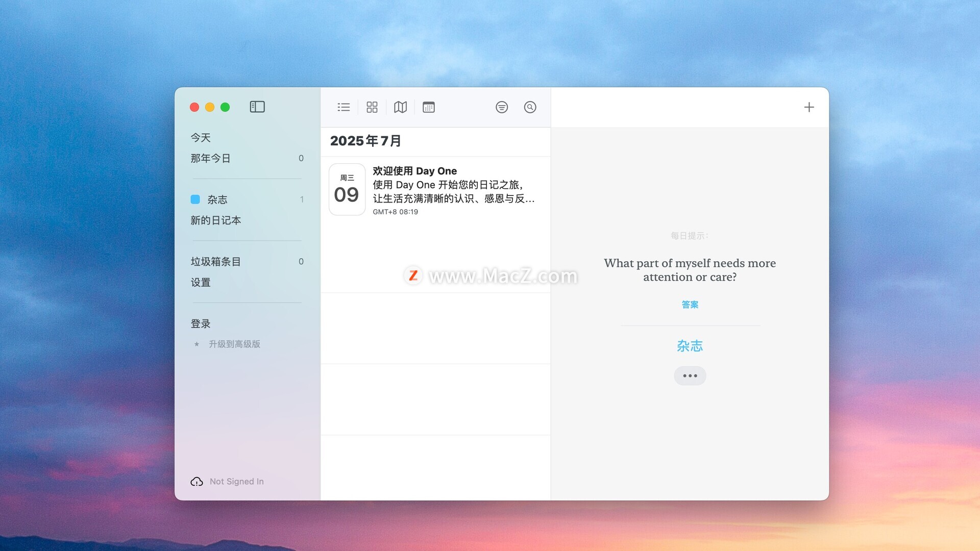Click the star icon beside 升级到高级版

point(197,344)
